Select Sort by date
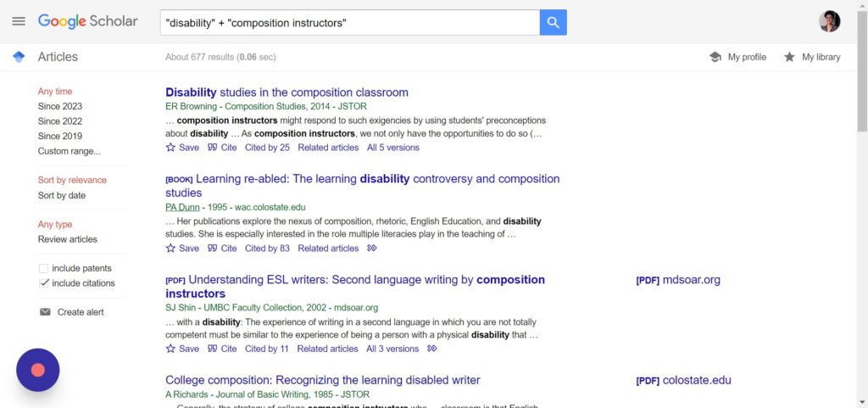868x408 pixels. coord(61,195)
